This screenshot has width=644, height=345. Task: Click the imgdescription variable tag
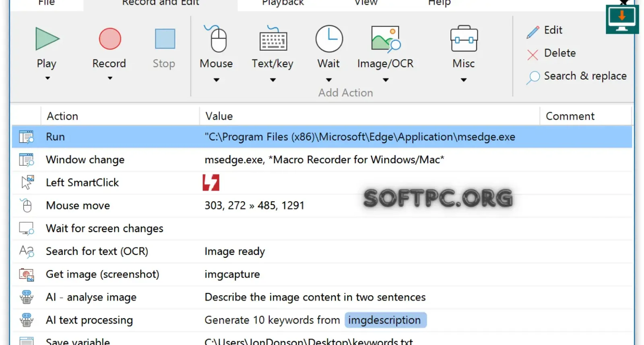click(x=385, y=320)
